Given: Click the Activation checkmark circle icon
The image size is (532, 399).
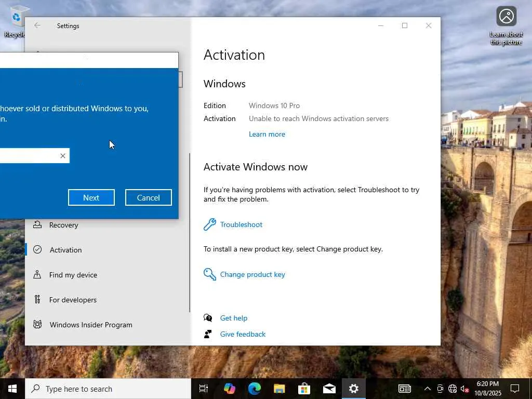Looking at the screenshot, I should (37, 249).
